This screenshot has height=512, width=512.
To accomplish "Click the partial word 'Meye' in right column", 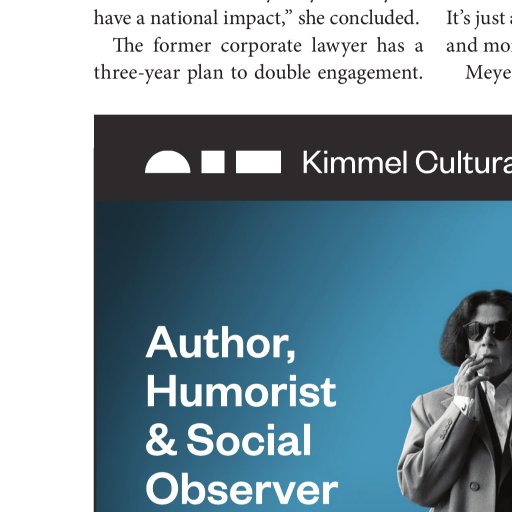I will pos(488,73).
